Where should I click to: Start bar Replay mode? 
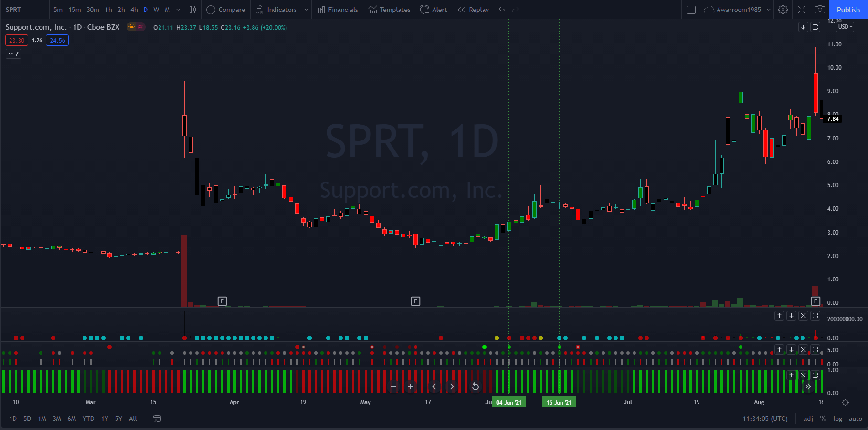coord(473,10)
